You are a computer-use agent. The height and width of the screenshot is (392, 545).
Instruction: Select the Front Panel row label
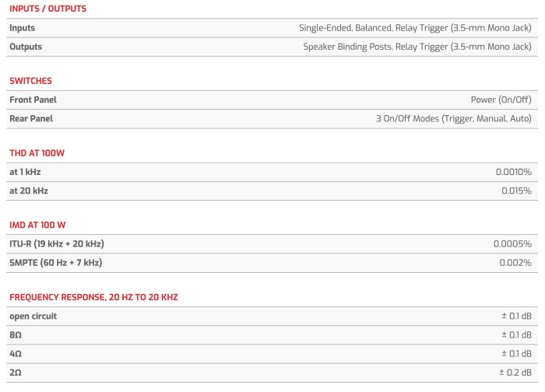(x=33, y=100)
